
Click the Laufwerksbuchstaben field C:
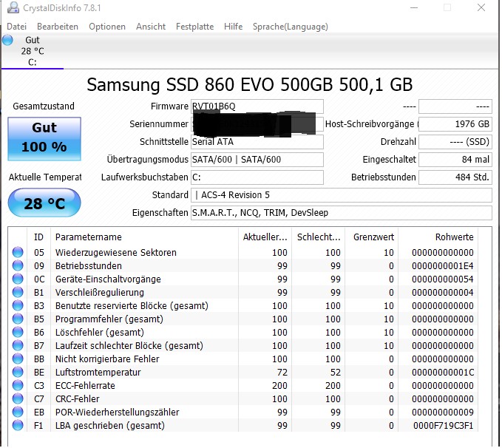[x=257, y=177]
